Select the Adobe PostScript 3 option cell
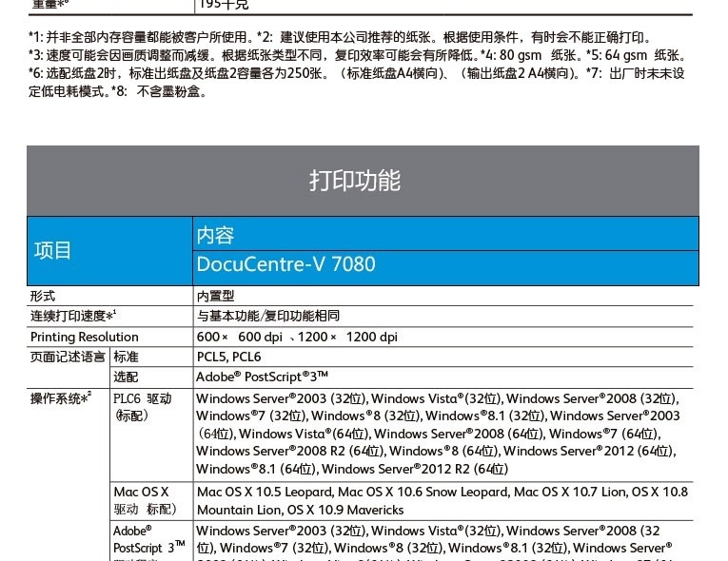The image size is (728, 561). coord(263,377)
